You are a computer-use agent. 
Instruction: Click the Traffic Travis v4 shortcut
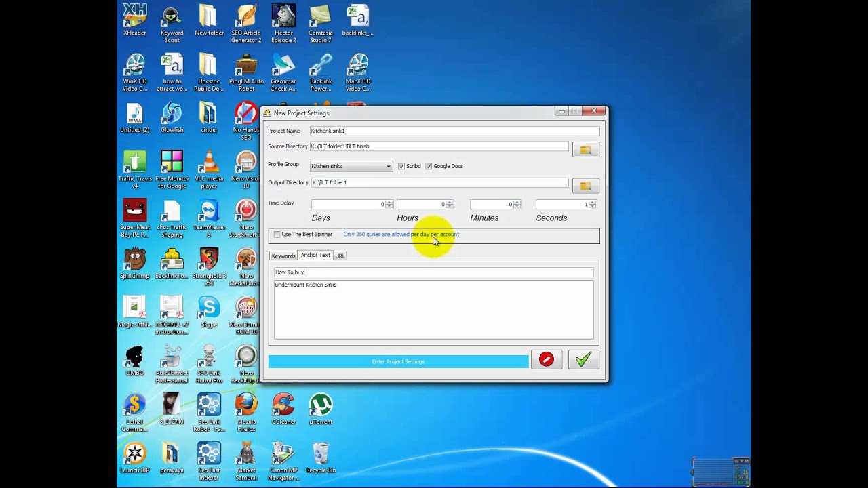coord(134,169)
